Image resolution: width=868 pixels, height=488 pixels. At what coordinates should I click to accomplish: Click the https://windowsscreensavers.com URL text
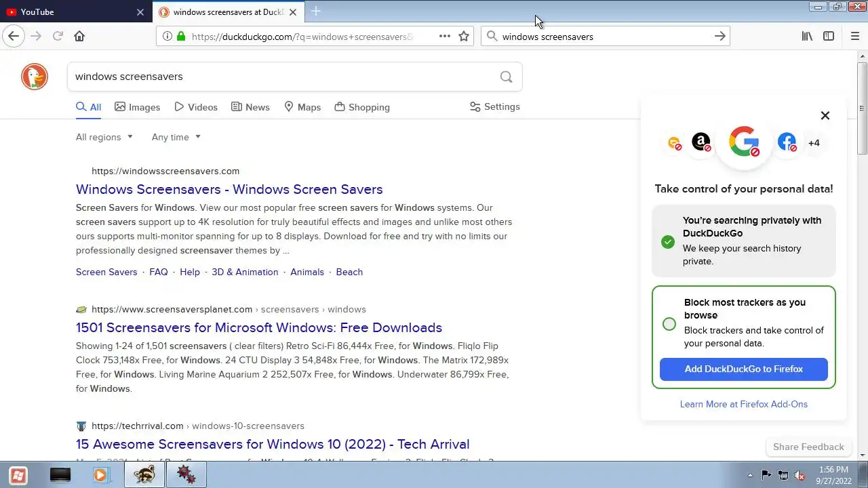pos(165,171)
